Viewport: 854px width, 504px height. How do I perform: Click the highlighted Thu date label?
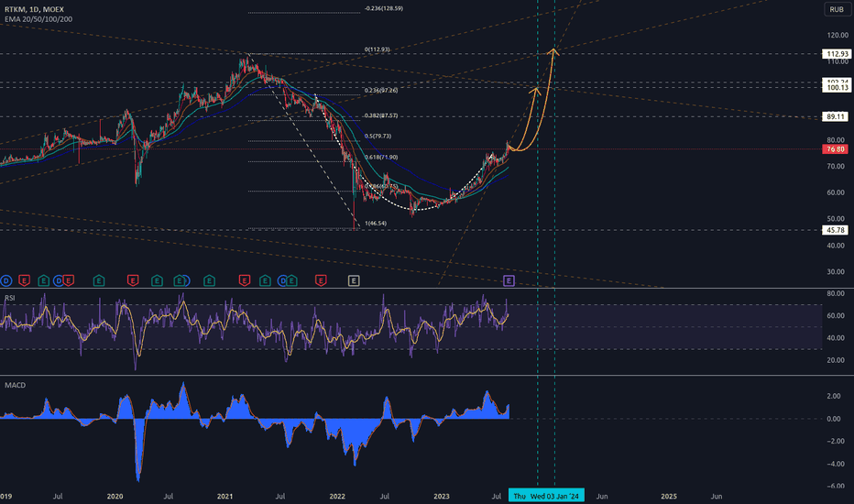pos(520,496)
